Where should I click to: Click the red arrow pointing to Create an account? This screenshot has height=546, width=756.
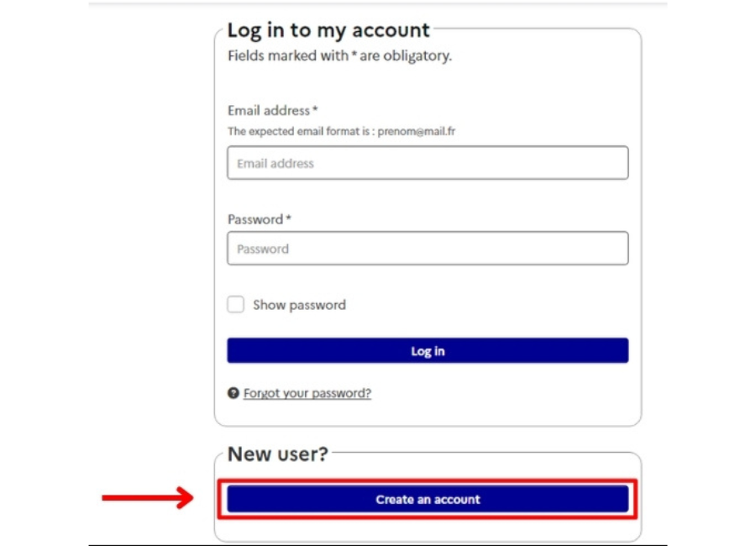point(148,498)
